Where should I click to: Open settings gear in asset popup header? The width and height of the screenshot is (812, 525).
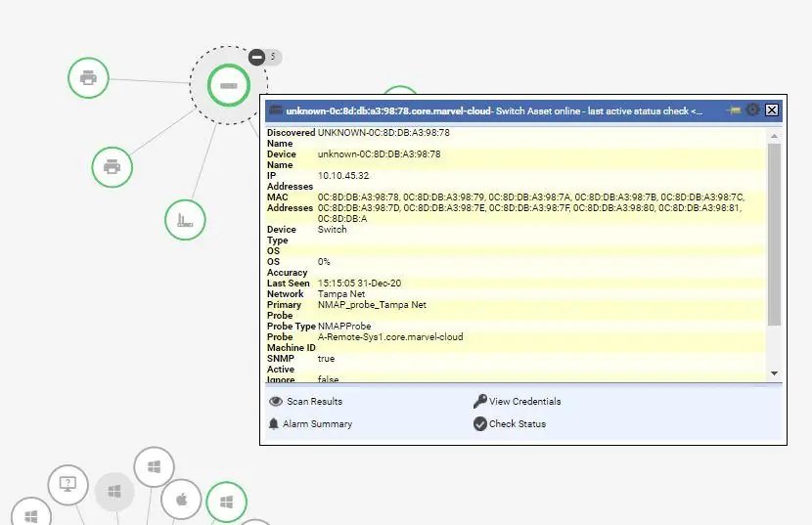click(x=752, y=109)
